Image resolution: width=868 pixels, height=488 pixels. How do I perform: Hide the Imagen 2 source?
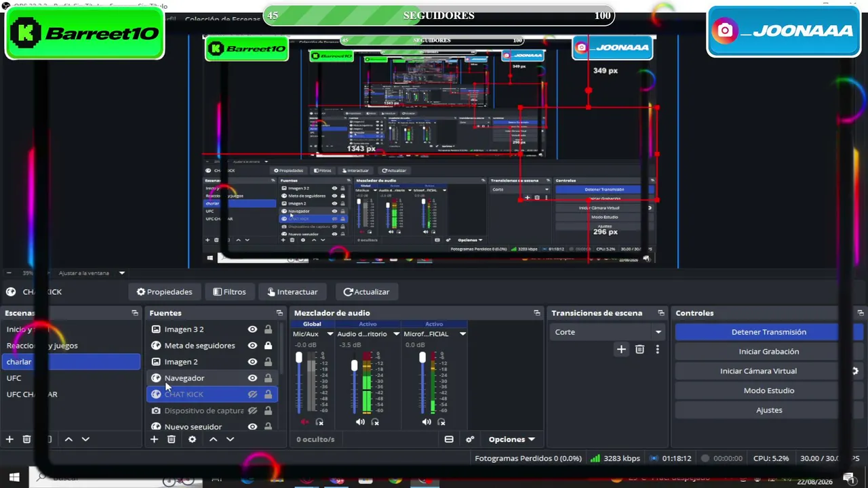252,362
